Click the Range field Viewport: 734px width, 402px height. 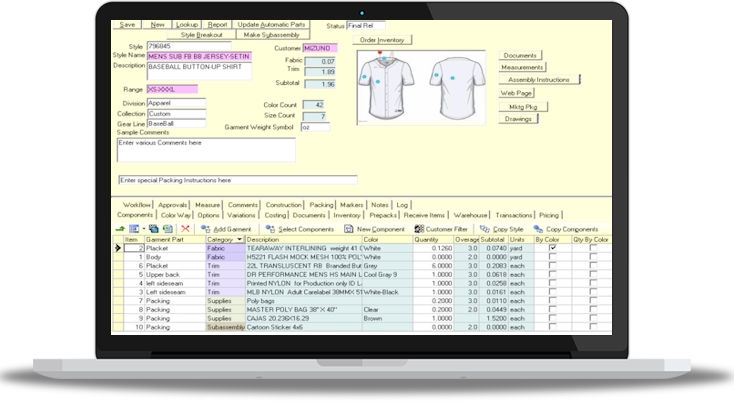coord(172,89)
